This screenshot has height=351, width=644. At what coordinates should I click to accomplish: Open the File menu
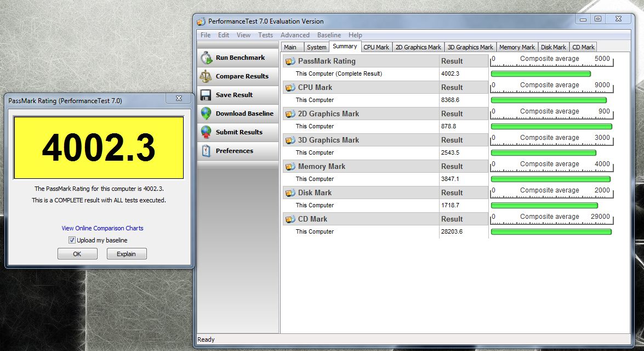(x=206, y=35)
